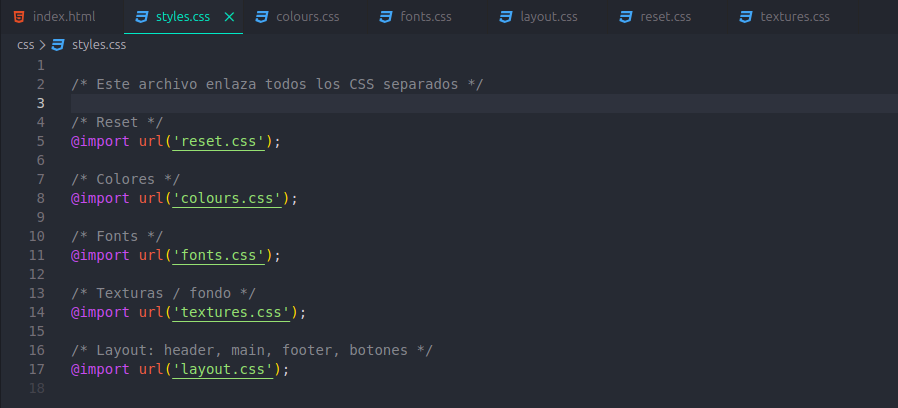Close the styles.css tab
898x408 pixels.
pos(230,17)
